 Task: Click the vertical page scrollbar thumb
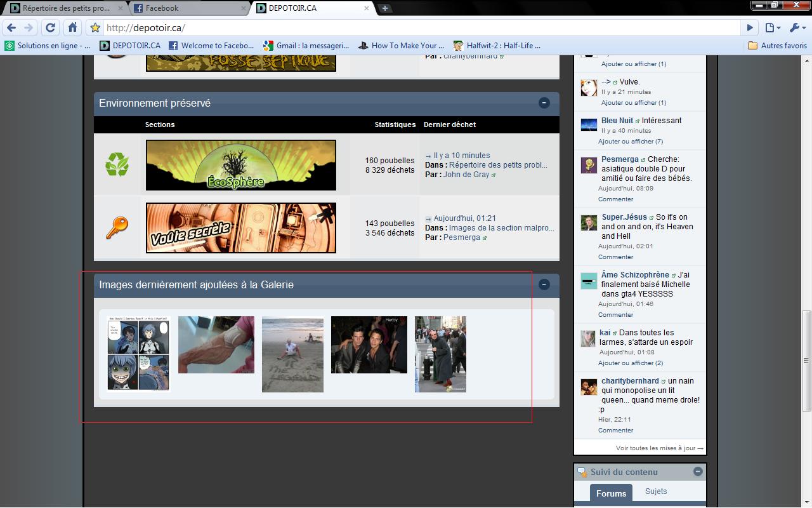(x=806, y=361)
